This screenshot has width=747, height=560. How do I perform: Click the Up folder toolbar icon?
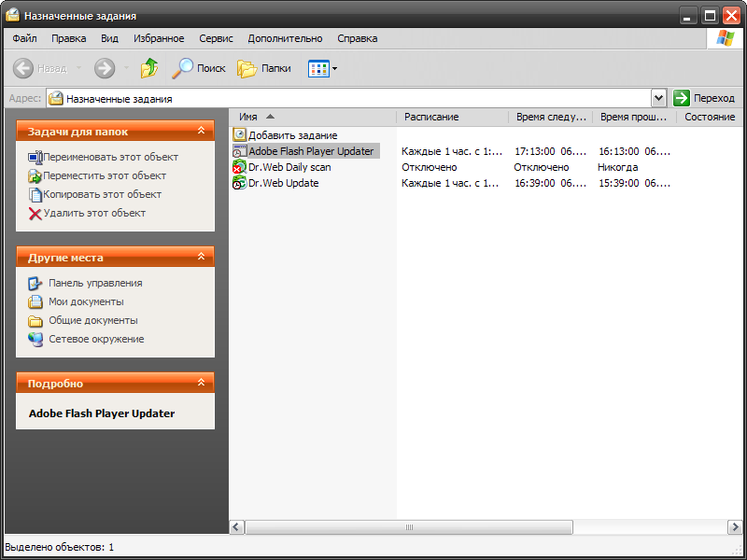coord(149,68)
